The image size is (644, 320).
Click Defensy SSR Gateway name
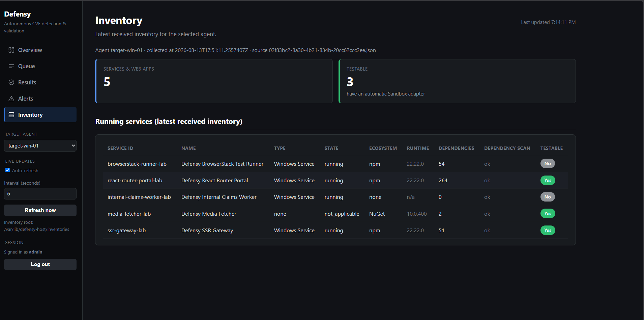tap(207, 231)
